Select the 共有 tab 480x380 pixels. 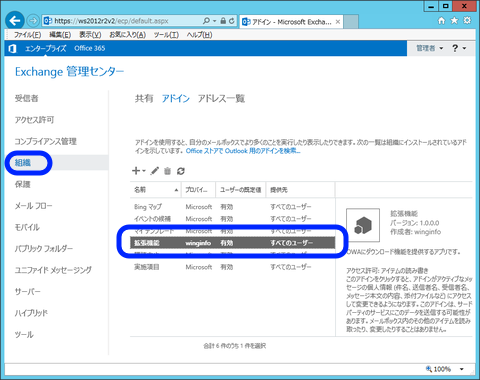coord(144,98)
